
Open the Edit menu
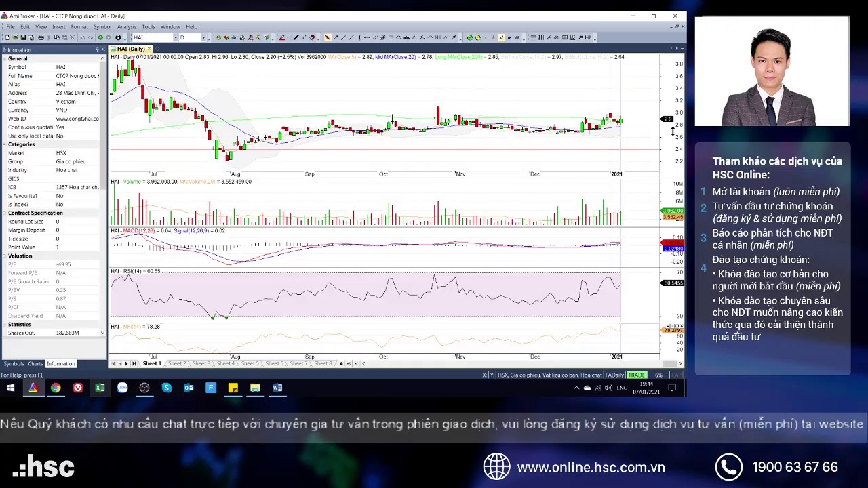tap(25, 27)
